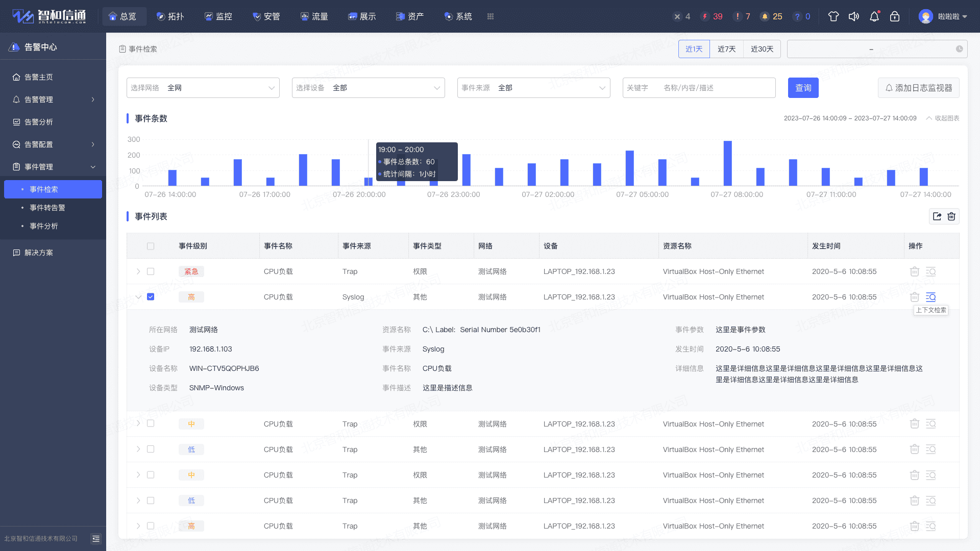Viewport: 980px width, 551px height.
Task: Click the speaker volume icon in top bar
Action: click(x=854, y=16)
